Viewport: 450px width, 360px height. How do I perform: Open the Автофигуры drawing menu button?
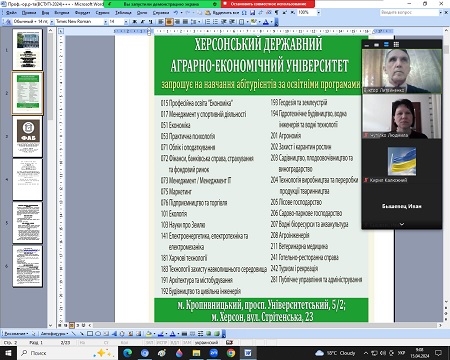(54, 333)
